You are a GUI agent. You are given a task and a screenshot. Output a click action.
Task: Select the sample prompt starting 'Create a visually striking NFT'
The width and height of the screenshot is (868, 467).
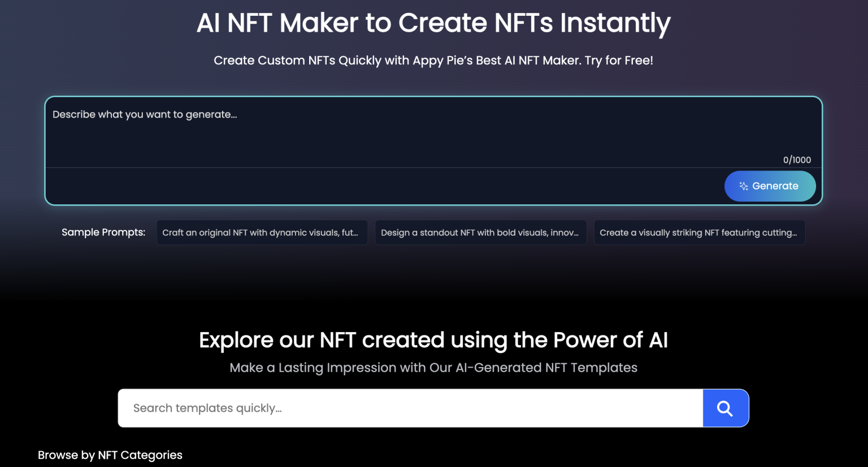700,232
